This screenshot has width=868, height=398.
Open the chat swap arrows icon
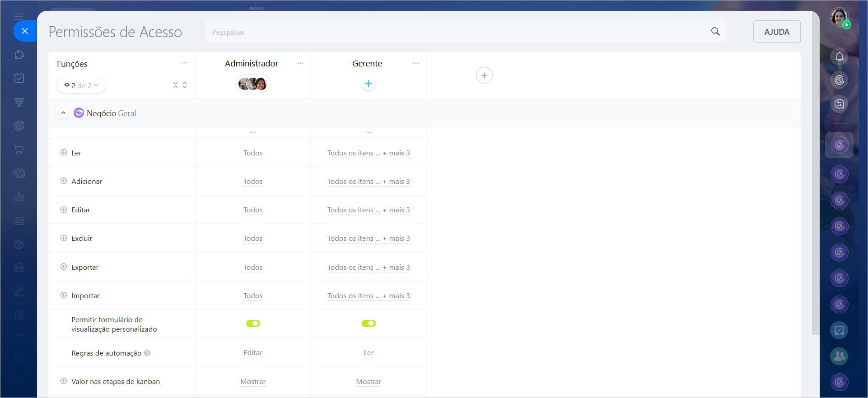tap(840, 104)
